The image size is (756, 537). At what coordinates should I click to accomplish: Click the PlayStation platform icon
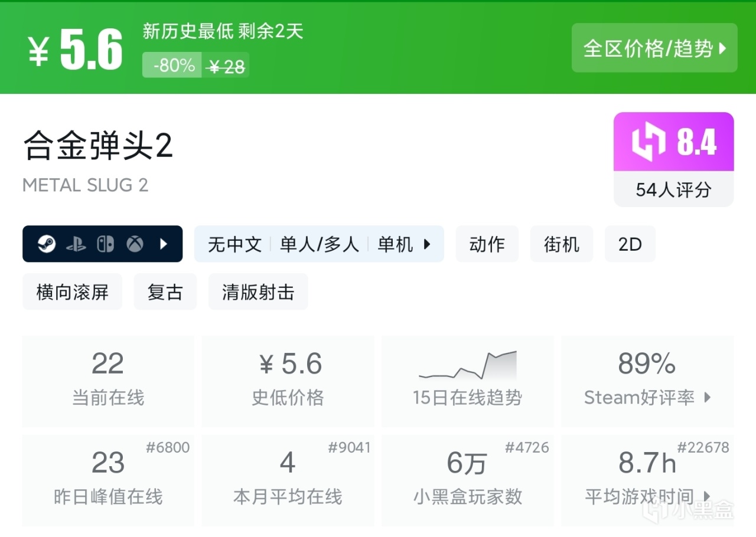coord(76,244)
